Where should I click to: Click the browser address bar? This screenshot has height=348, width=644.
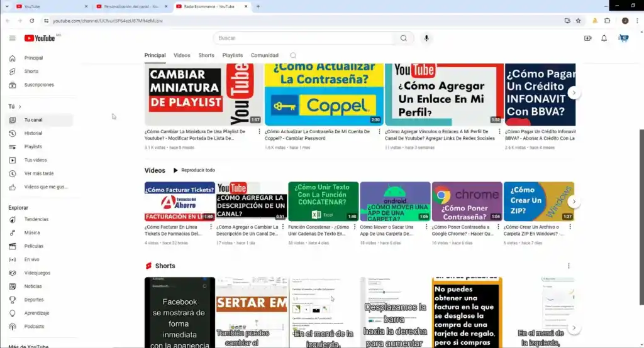[304, 21]
